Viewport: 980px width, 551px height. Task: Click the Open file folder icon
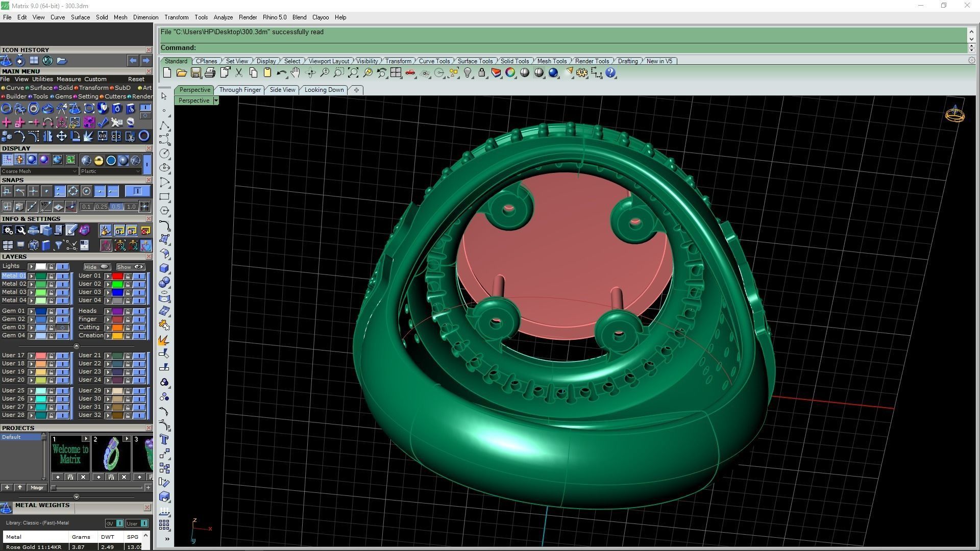tap(181, 73)
